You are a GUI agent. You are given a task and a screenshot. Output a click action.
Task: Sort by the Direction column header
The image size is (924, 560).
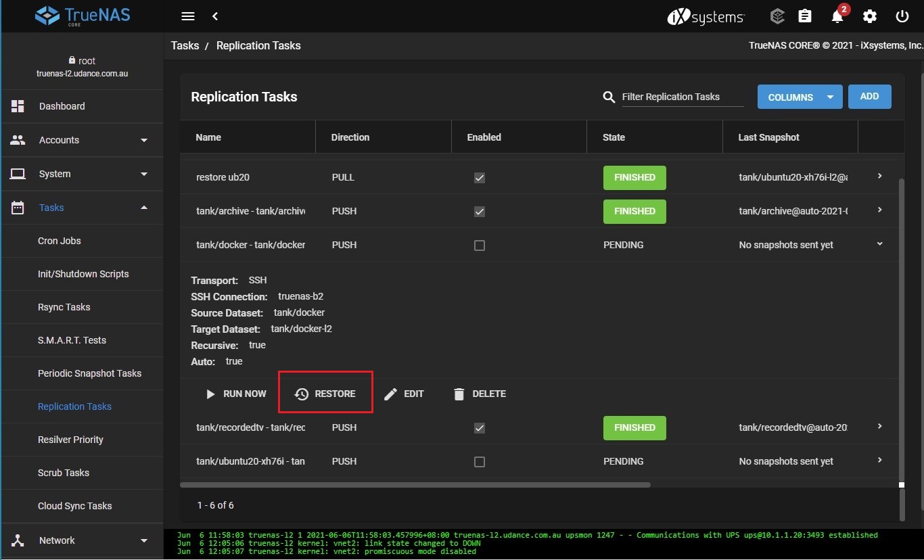tap(350, 137)
